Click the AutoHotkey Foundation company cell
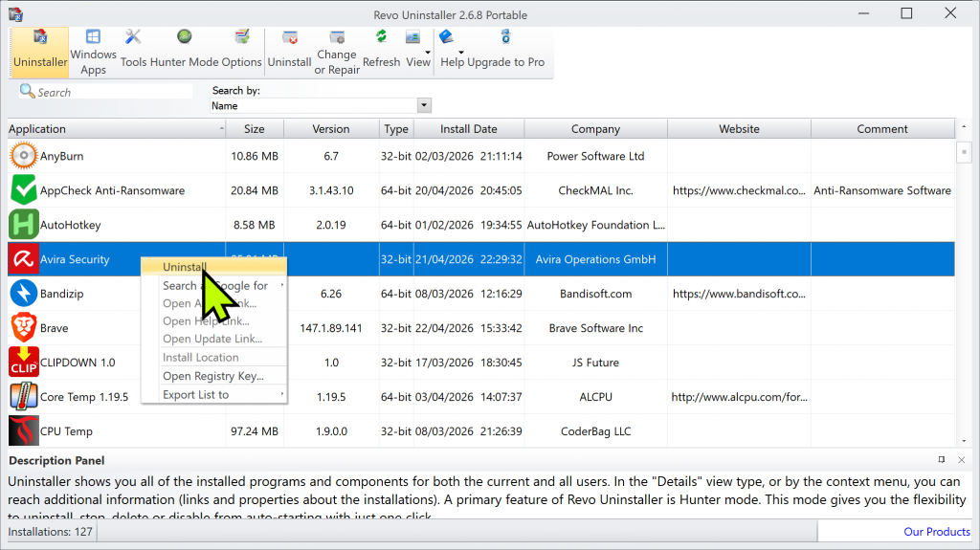The image size is (980, 550). coord(595,225)
